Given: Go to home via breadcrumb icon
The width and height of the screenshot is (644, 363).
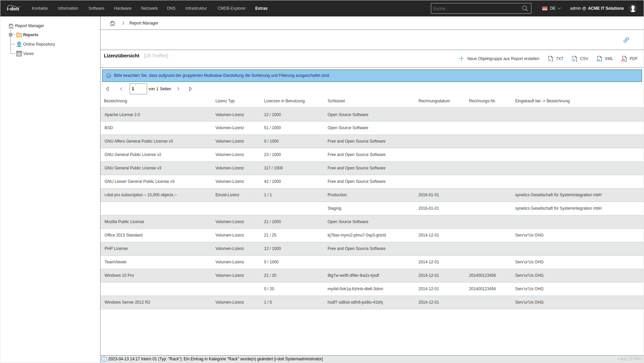Looking at the screenshot, I should (x=113, y=23).
